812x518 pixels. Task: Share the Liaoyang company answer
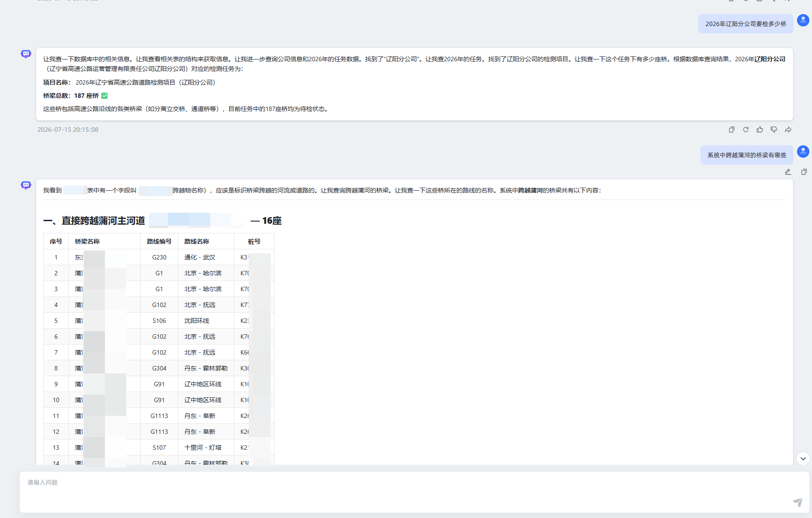point(788,129)
